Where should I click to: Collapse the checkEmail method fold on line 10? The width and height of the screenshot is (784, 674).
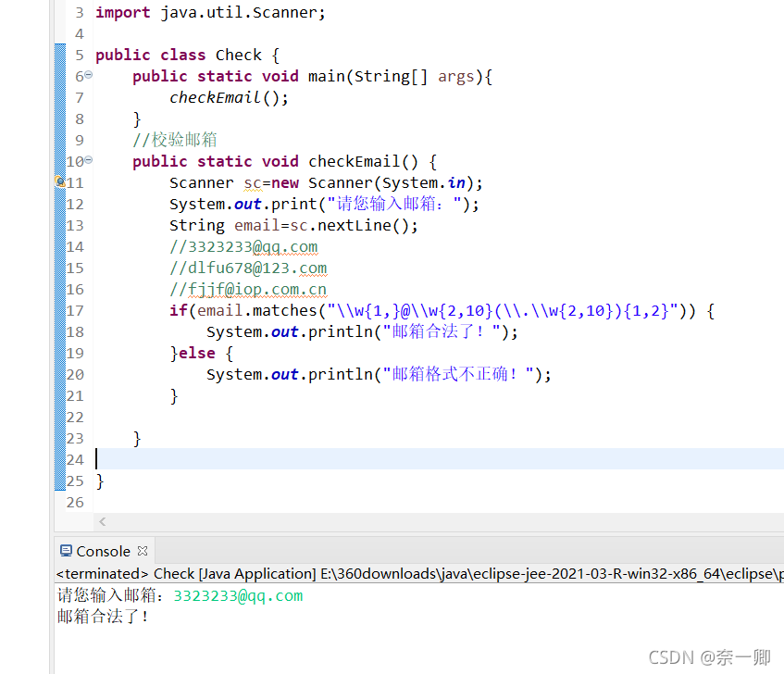pos(89,160)
